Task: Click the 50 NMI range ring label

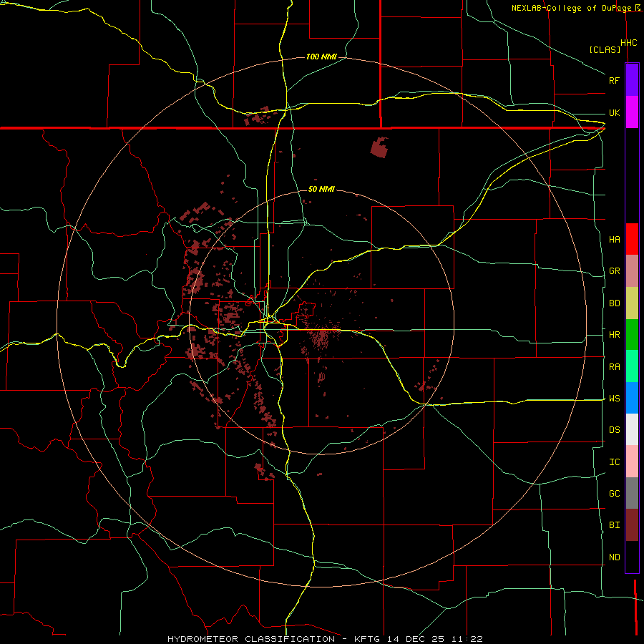Action: (x=321, y=189)
